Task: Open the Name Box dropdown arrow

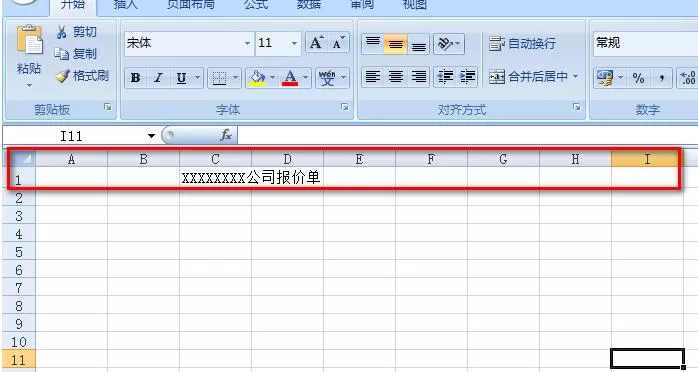Action: click(151, 136)
